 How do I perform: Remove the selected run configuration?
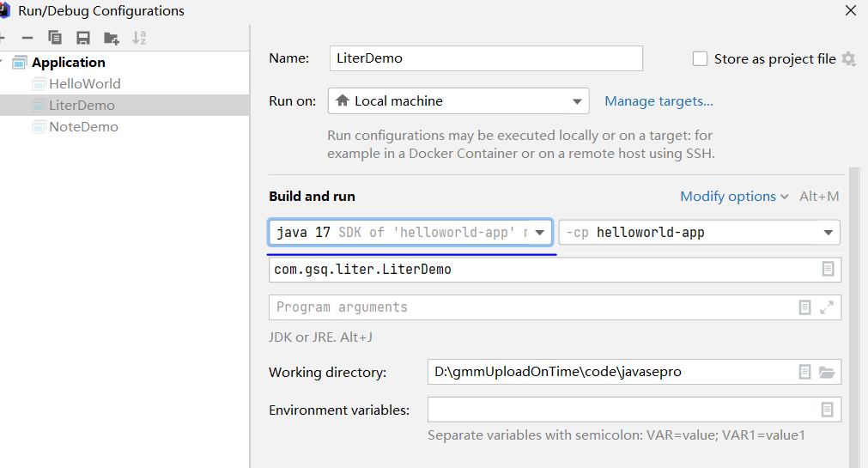coord(27,38)
